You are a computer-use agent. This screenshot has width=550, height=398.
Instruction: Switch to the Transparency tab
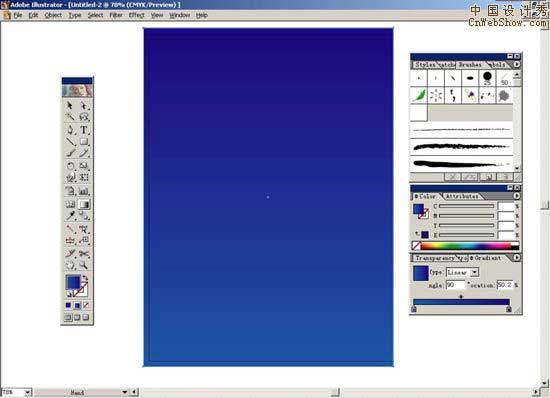(x=435, y=258)
